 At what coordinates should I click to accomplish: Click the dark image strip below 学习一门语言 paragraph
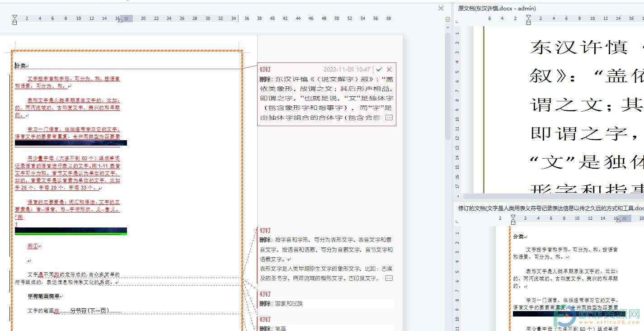click(71, 143)
